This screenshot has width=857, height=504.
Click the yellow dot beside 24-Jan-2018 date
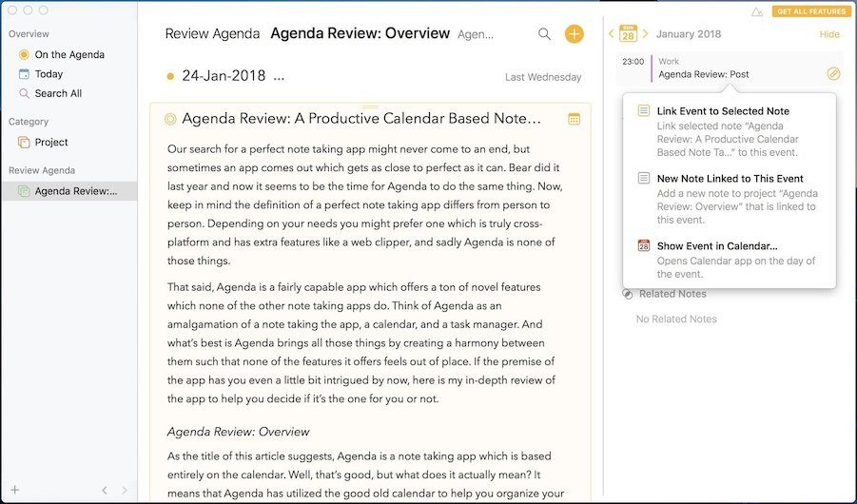[170, 76]
